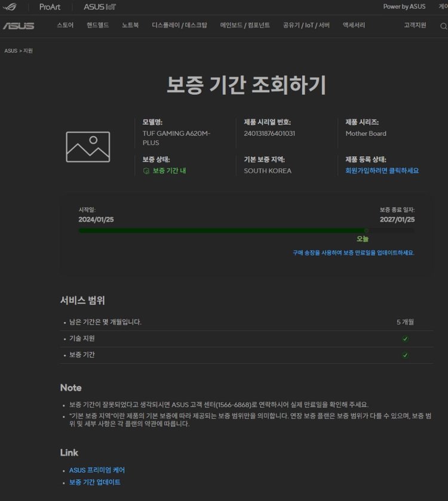
Task: Click Mother Board product series text
Action: pyautogui.click(x=366, y=133)
